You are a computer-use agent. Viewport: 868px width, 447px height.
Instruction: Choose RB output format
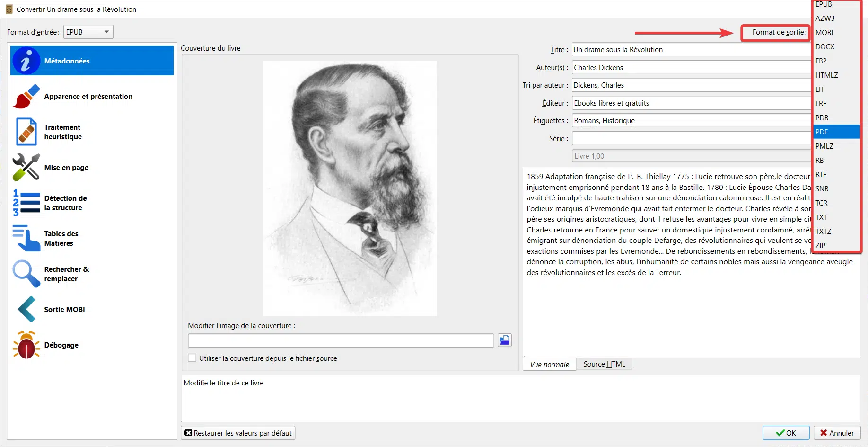point(836,161)
